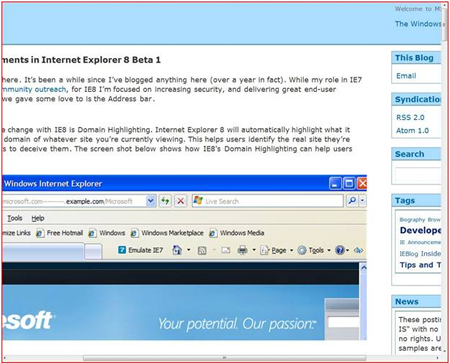Click The Windows link in the page header
The width and height of the screenshot is (450, 363).
click(418, 24)
